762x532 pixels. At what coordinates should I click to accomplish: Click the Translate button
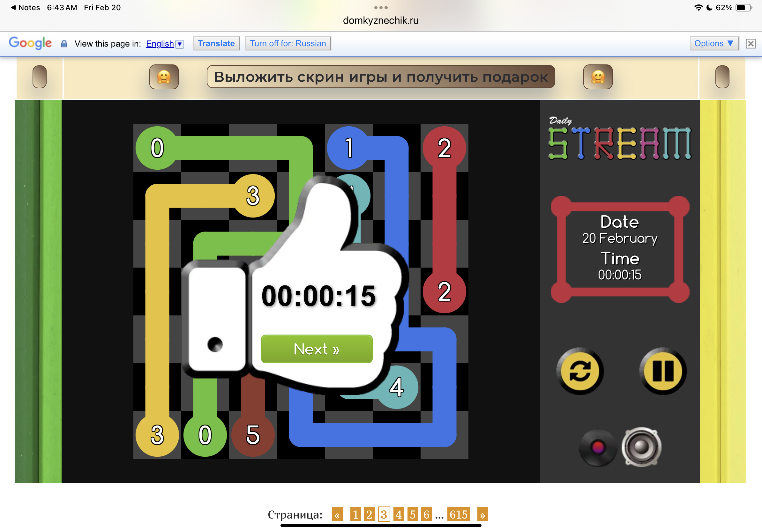click(x=216, y=43)
